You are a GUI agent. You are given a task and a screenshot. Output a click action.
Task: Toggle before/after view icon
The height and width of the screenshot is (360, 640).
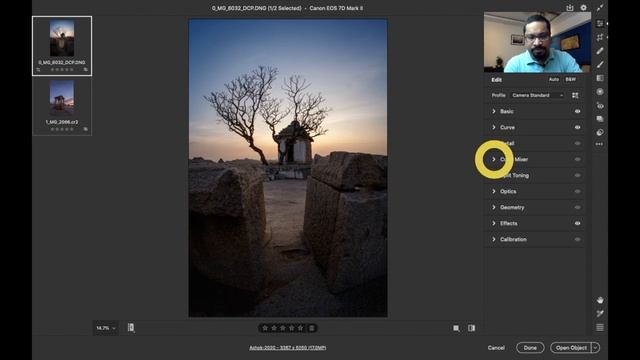pos(471,328)
